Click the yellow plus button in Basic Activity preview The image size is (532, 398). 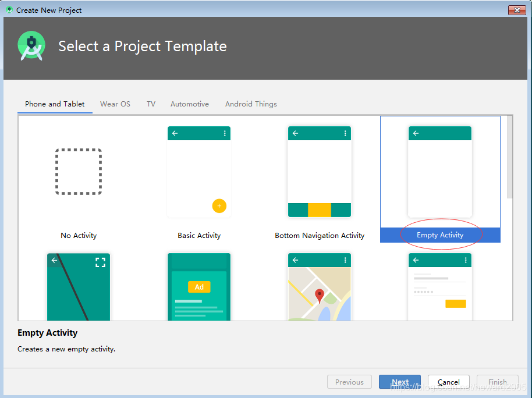[x=219, y=206]
